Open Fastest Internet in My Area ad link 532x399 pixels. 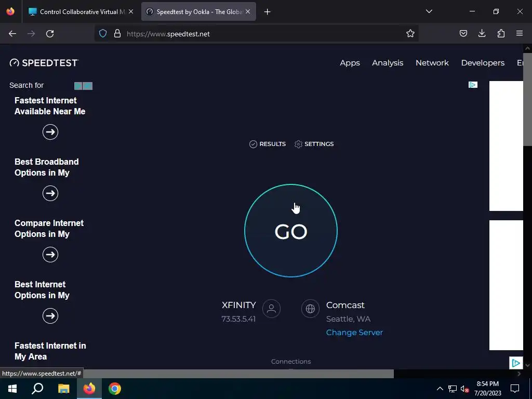pyautogui.click(x=50, y=351)
